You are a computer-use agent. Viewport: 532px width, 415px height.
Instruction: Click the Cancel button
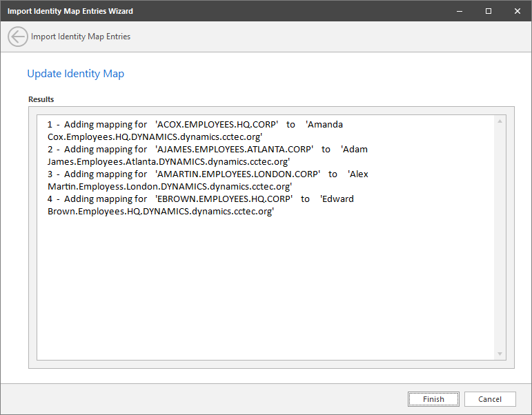[490, 399]
